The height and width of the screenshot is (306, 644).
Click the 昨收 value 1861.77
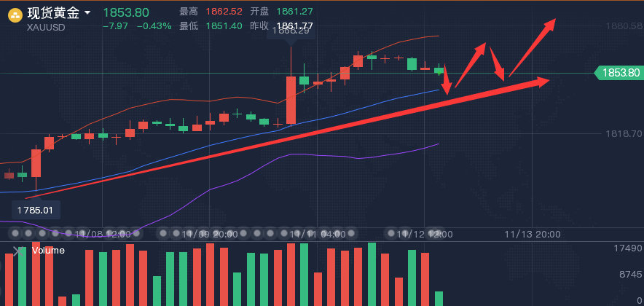296,25
